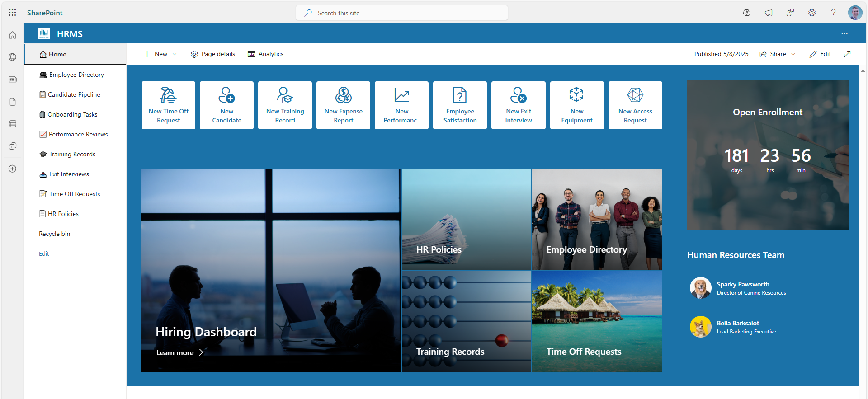868x399 pixels.
Task: Open the Viva Connections icon in app bar
Action: tap(13, 146)
